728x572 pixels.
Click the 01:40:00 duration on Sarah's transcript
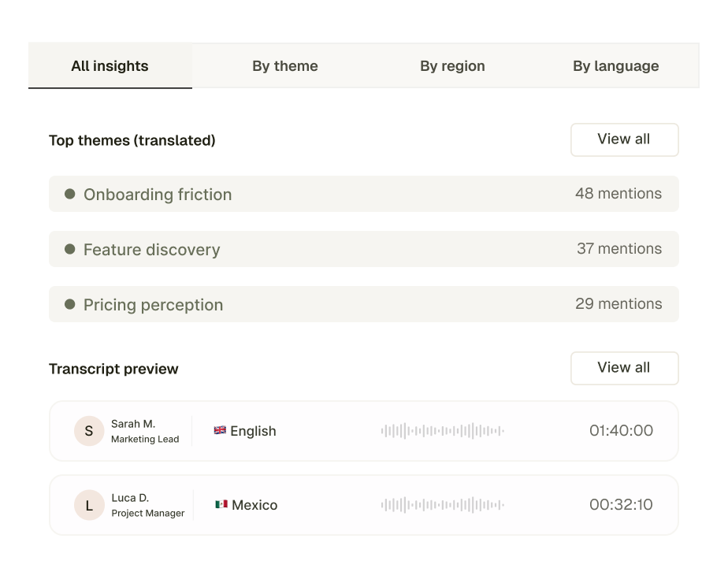pyautogui.click(x=621, y=430)
